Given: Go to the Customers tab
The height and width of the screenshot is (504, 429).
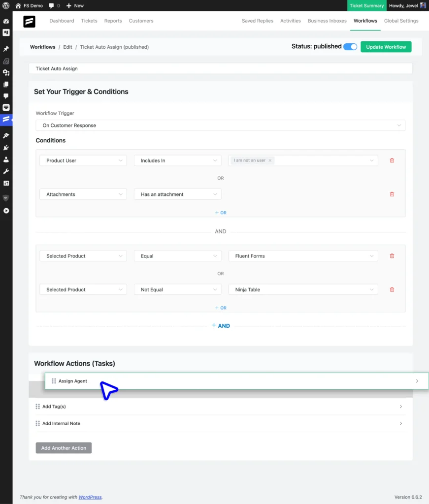Looking at the screenshot, I should (x=141, y=21).
